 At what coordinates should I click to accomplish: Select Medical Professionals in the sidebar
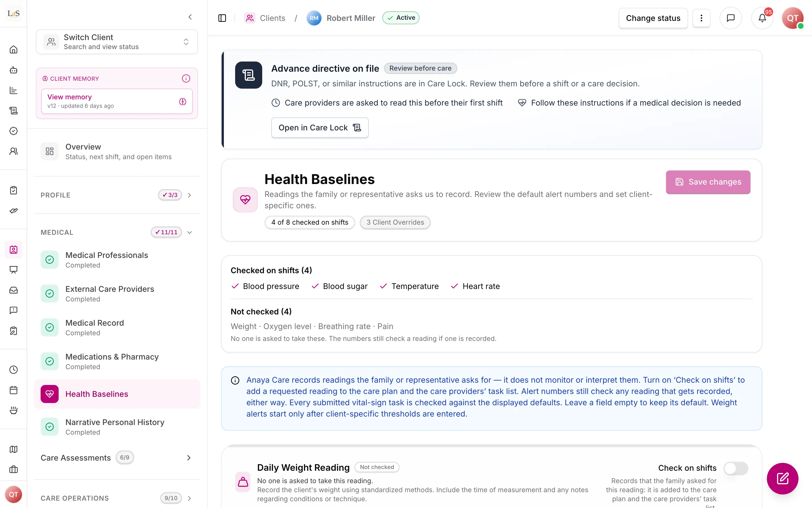coord(117,260)
